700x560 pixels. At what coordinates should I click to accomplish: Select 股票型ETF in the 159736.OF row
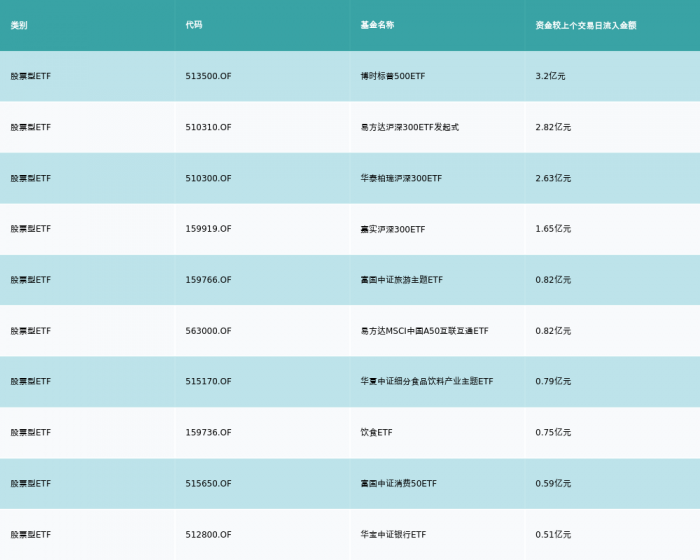31,432
